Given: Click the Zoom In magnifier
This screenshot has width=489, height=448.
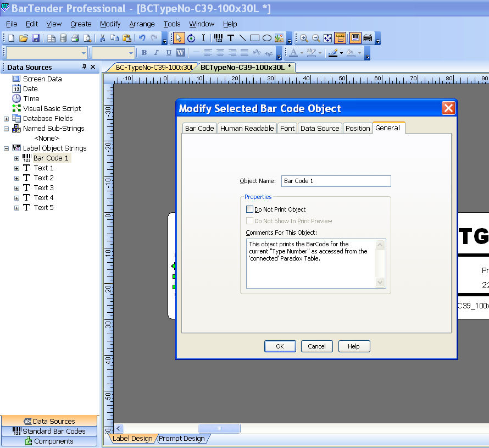Looking at the screenshot, I should [x=304, y=38].
